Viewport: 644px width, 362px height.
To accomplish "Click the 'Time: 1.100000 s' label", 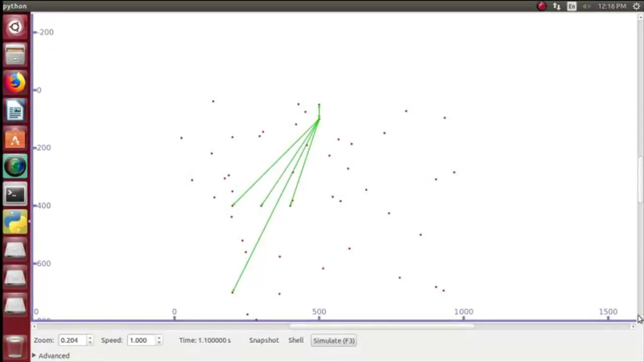I will 205,340.
